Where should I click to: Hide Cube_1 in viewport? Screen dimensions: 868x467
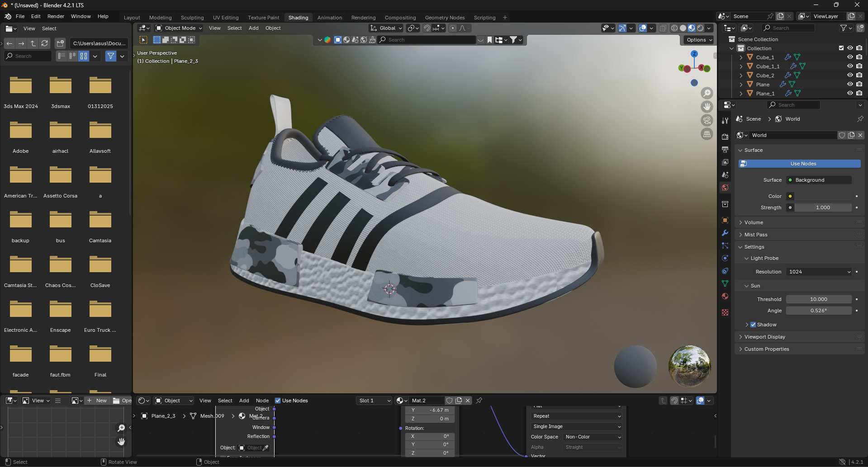tap(850, 57)
